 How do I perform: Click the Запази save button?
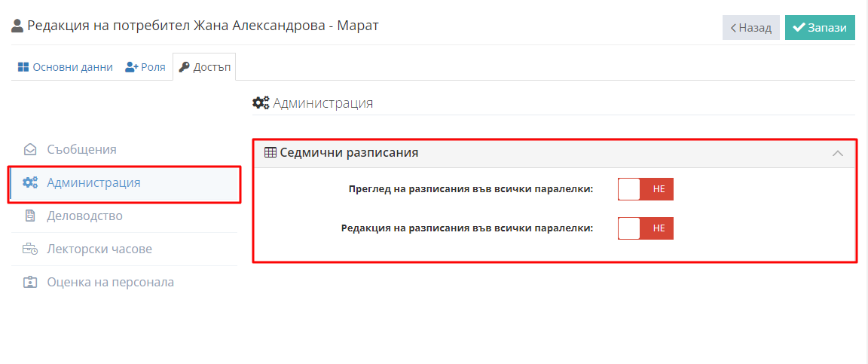click(820, 28)
